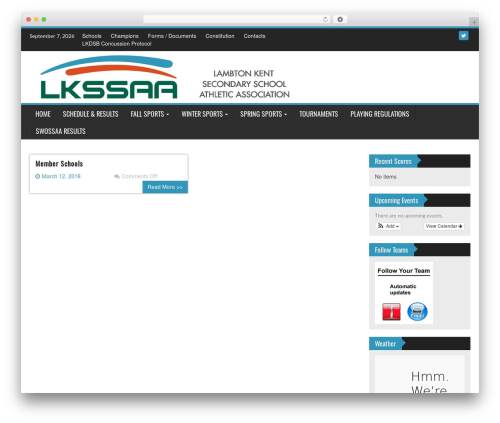Click the 'Automatic updates' text
The width and height of the screenshot is (500, 423).
click(403, 289)
